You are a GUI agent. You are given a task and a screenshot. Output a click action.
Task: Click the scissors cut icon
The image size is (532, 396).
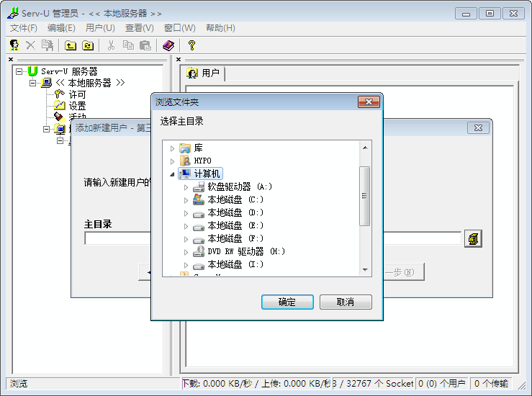(x=111, y=45)
